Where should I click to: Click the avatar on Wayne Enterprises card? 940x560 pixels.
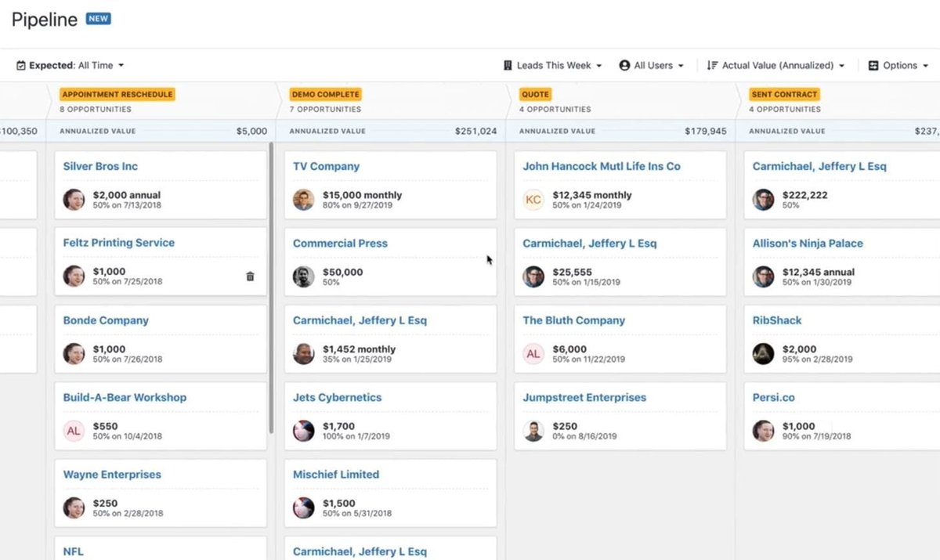[x=74, y=508]
